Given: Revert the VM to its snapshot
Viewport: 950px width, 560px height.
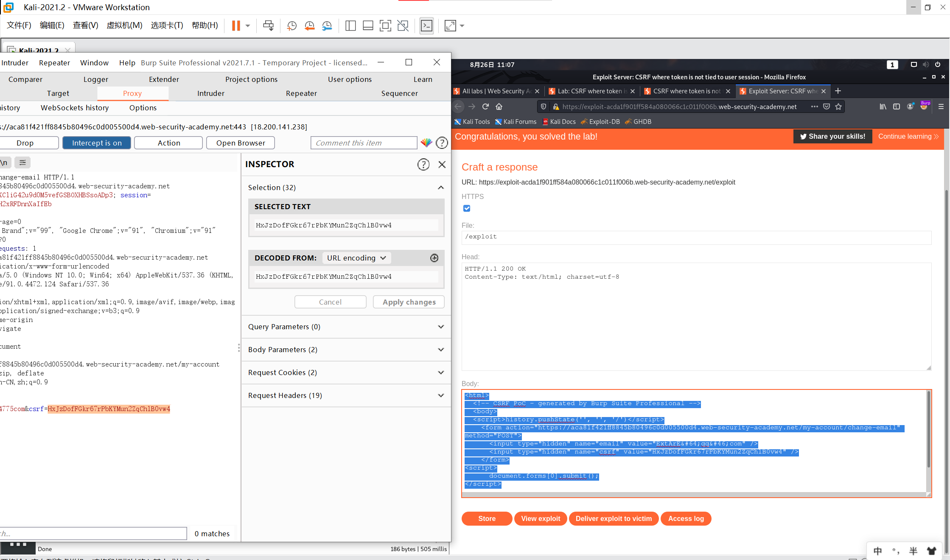Looking at the screenshot, I should pos(309,26).
